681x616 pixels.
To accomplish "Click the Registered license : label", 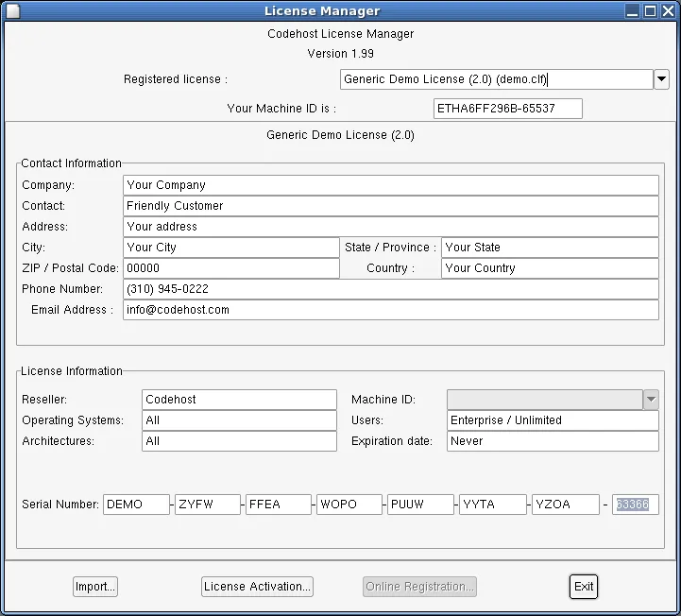I will tap(176, 79).
